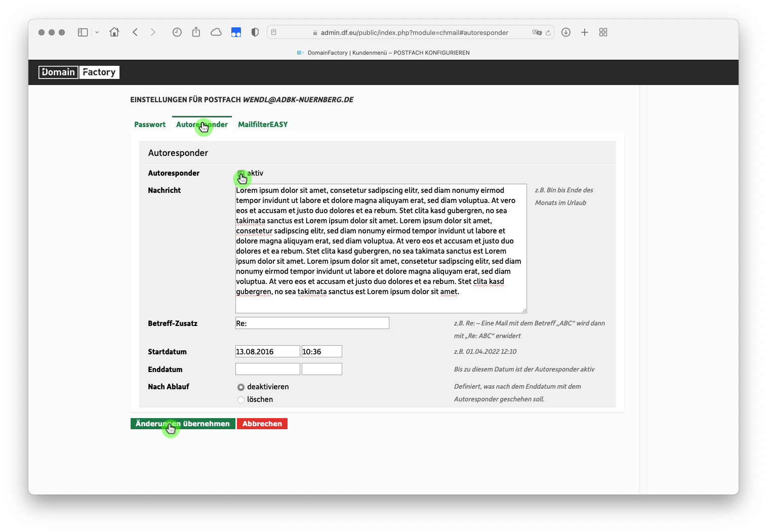This screenshot has height=532, width=767.
Task: Switch to the MailfilterEASY tab
Action: [263, 125]
